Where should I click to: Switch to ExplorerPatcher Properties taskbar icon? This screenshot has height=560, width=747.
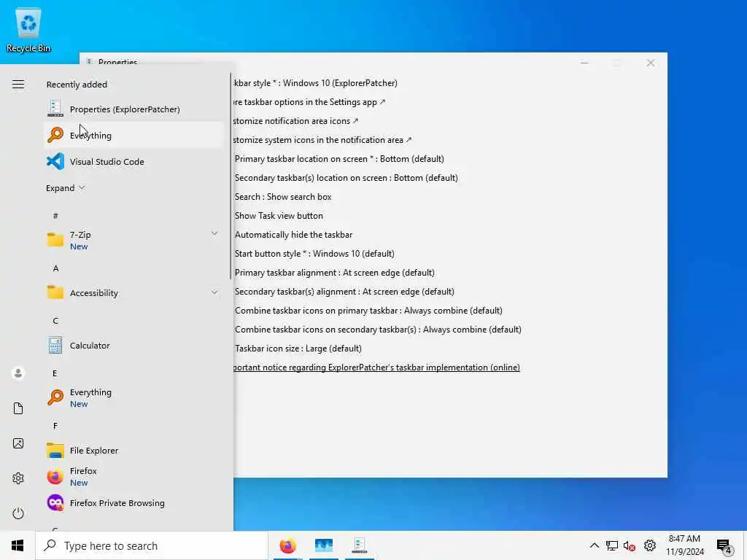359,545
